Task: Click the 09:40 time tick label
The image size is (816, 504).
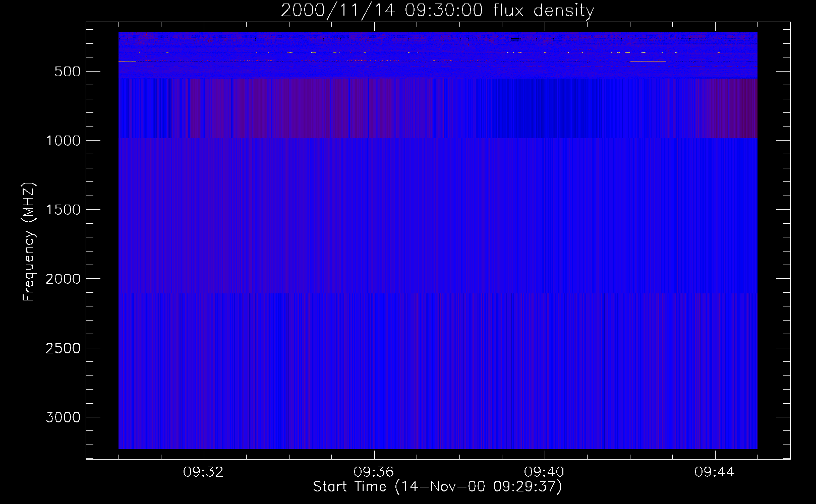Action: click(544, 472)
